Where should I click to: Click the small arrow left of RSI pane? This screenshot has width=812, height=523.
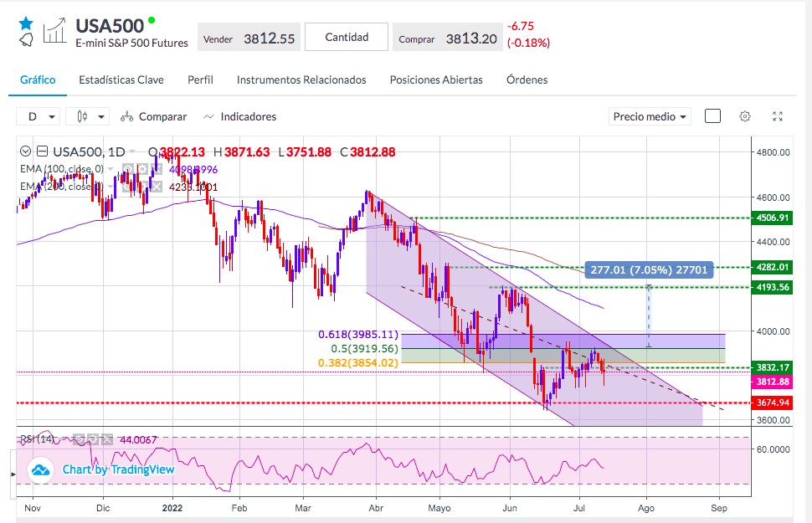[x=13, y=474]
